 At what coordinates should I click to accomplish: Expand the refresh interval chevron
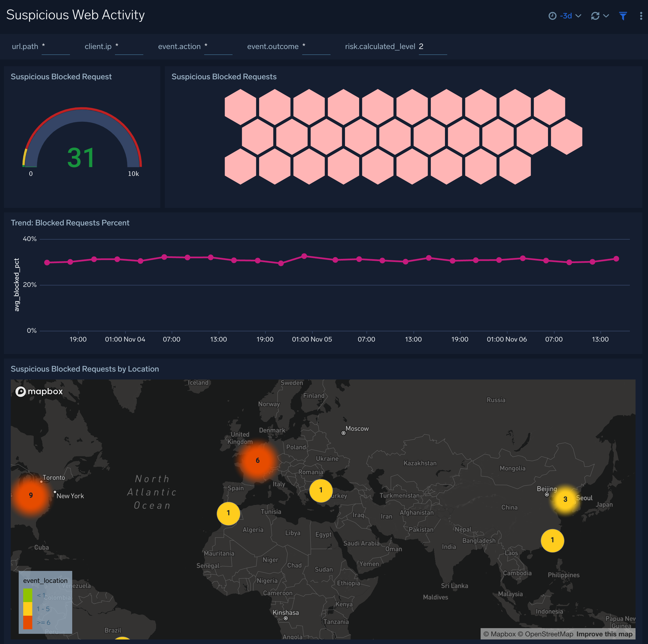point(607,15)
